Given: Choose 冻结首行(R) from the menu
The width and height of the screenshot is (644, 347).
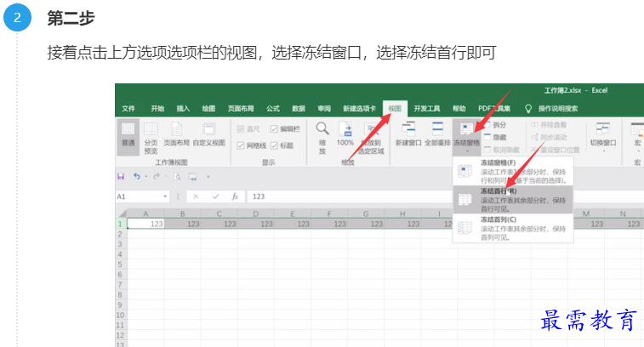Looking at the screenshot, I should click(513, 200).
